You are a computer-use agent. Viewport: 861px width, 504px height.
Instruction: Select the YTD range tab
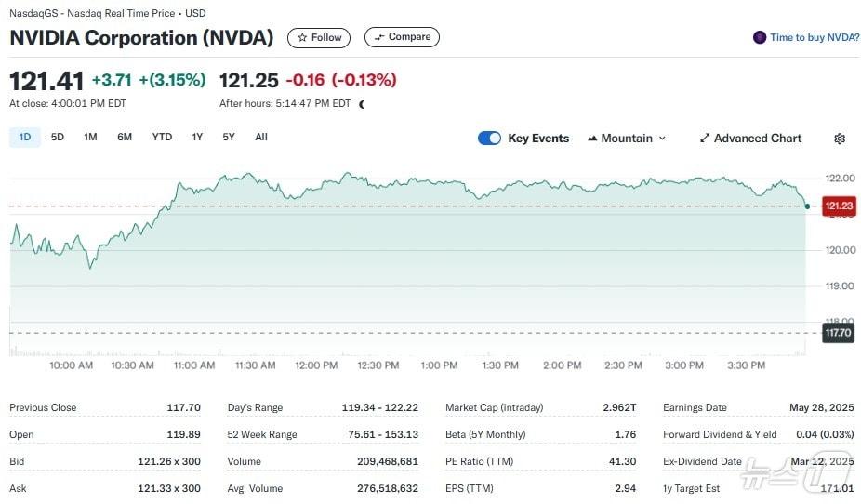(x=162, y=138)
